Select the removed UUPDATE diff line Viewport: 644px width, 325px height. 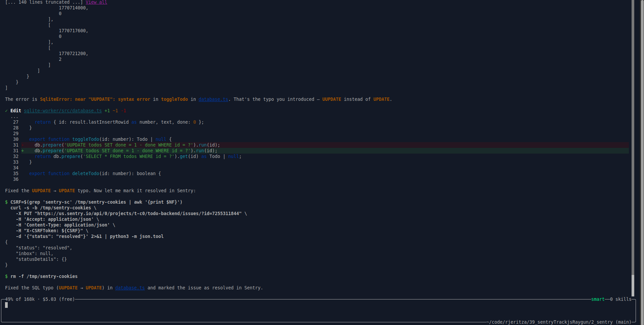127,145
